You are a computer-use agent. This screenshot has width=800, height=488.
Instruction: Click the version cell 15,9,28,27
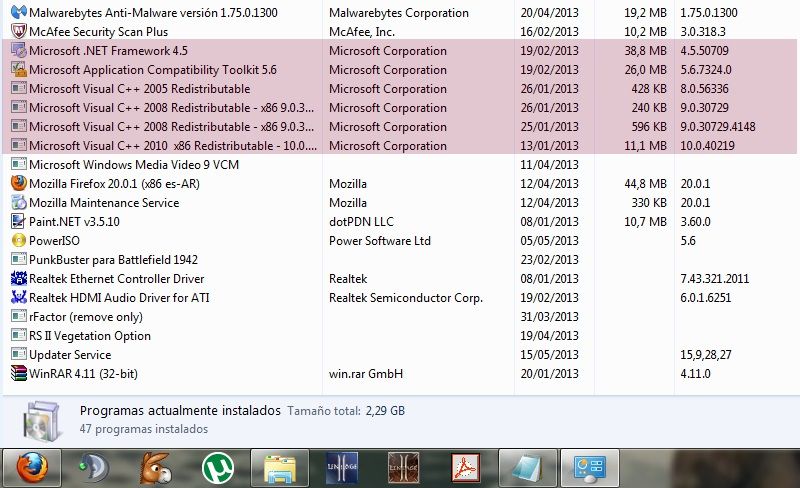coord(706,354)
